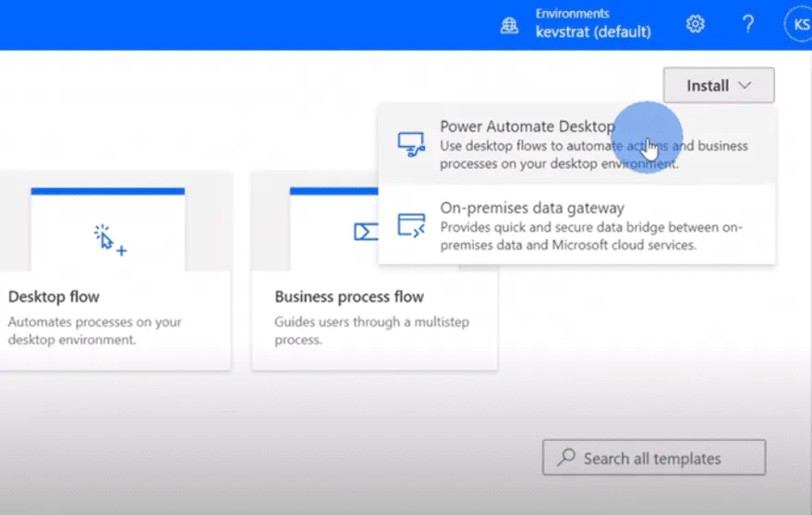Click the On-premises data gateway icon
Image resolution: width=812 pixels, height=515 pixels.
tap(411, 225)
